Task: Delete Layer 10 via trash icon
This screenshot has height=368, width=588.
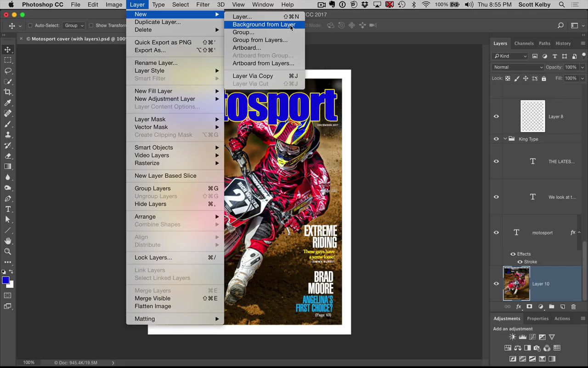Action: click(573, 306)
